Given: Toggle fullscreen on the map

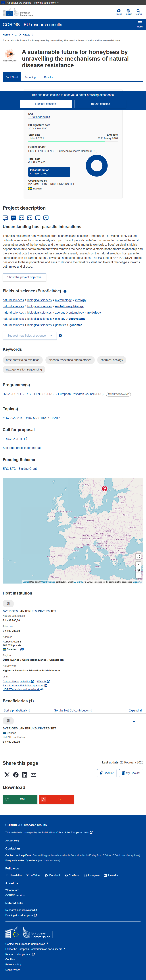Looking at the screenshot, I should (138, 556).
